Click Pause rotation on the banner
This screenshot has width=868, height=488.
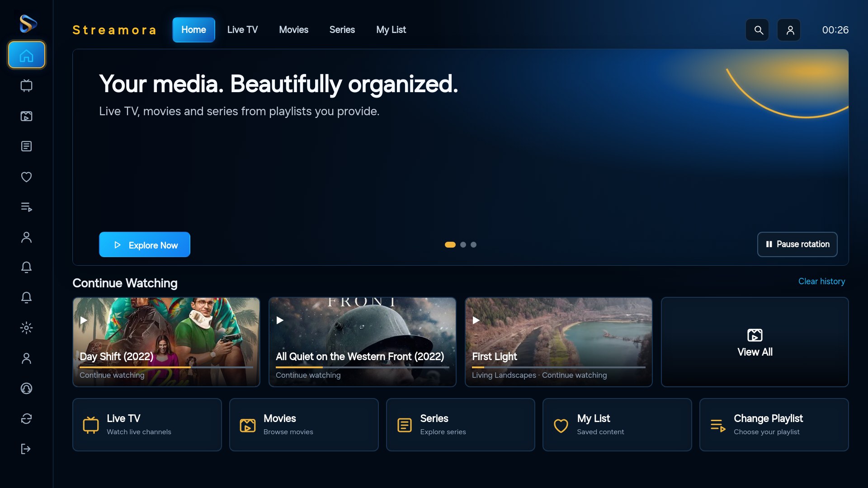click(797, 244)
